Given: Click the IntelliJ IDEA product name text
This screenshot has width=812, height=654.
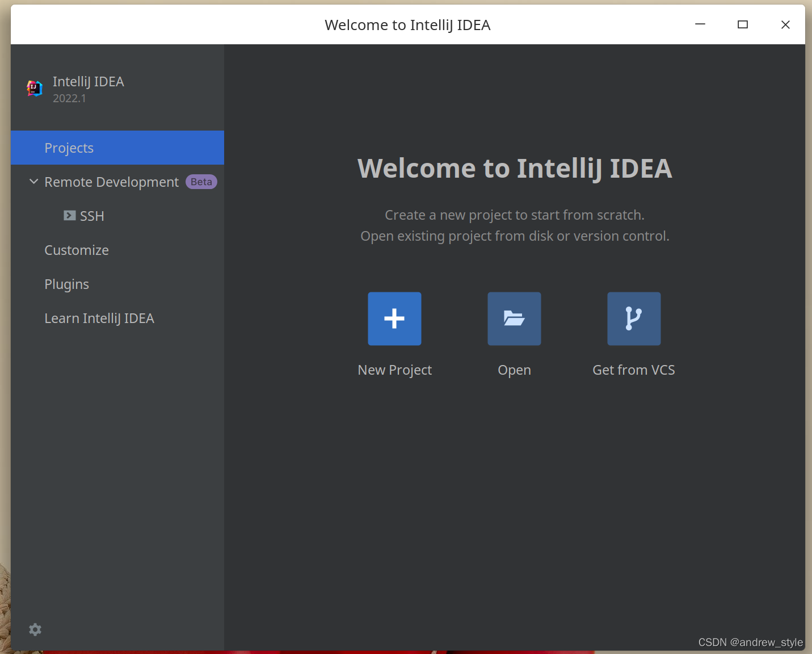Looking at the screenshot, I should click(89, 82).
